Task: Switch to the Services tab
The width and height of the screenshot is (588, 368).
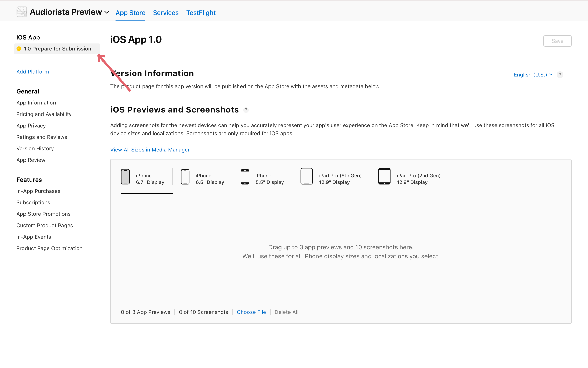Action: pyautogui.click(x=166, y=13)
